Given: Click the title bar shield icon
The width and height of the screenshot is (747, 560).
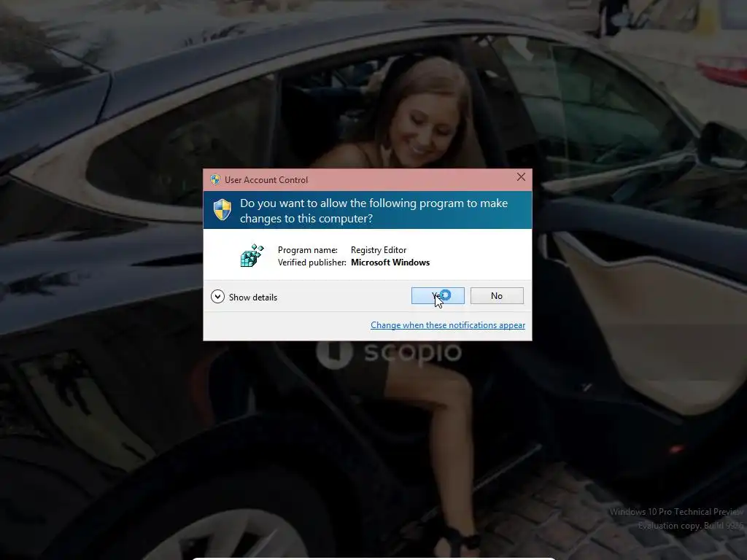Looking at the screenshot, I should pos(215,179).
